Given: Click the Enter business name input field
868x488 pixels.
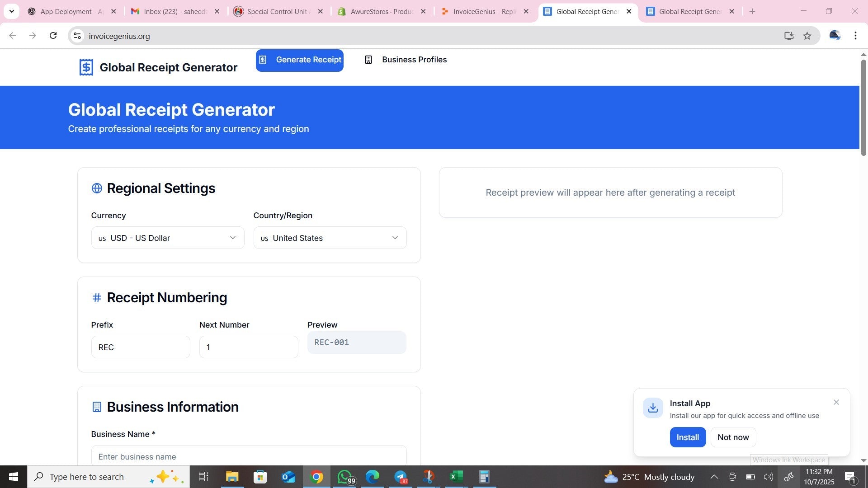Looking at the screenshot, I should (249, 456).
